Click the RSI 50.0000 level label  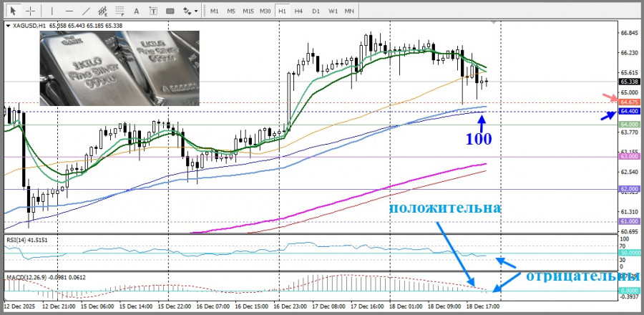[x=630, y=253]
